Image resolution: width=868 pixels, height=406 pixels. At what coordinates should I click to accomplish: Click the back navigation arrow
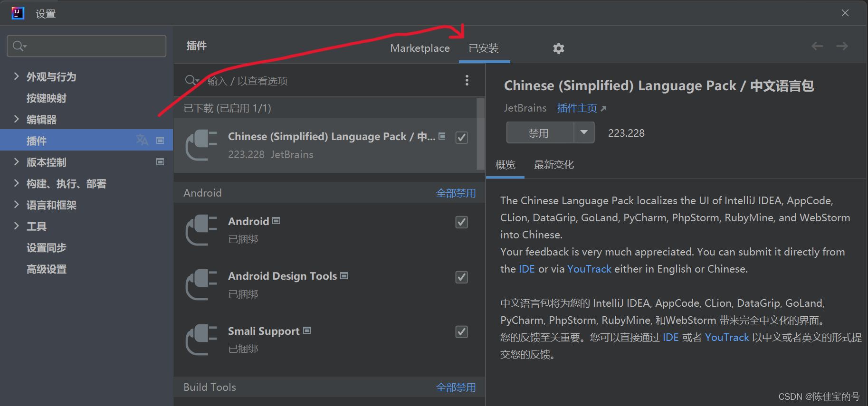point(817,46)
